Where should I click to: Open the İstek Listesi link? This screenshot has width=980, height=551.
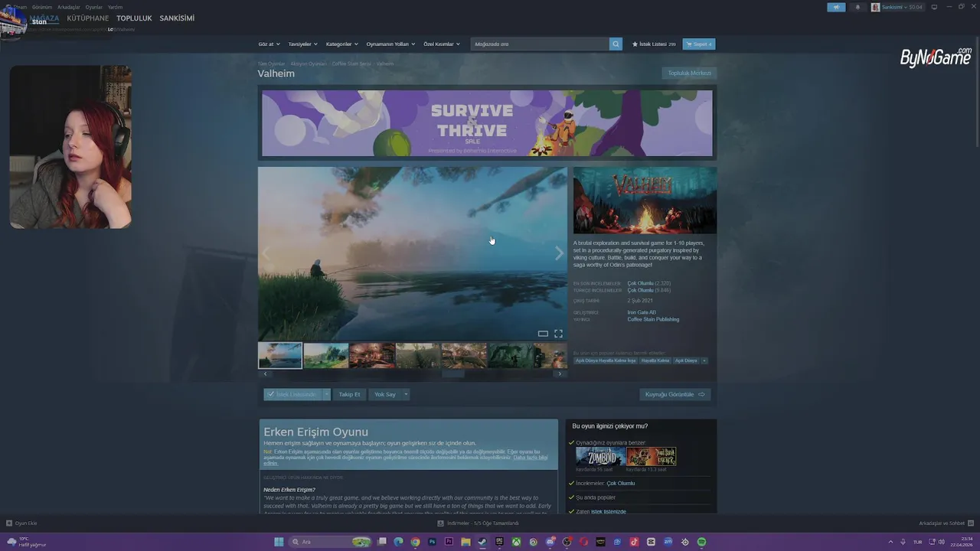click(x=654, y=44)
